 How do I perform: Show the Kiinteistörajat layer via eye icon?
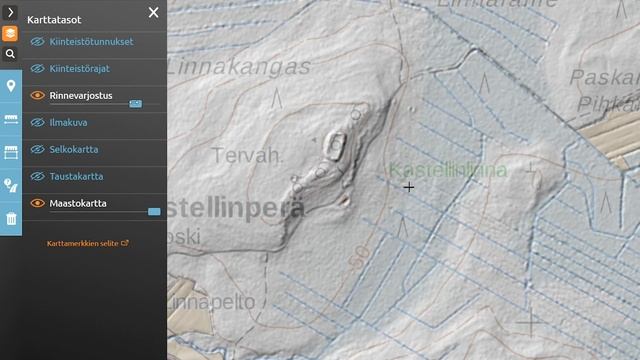37,69
